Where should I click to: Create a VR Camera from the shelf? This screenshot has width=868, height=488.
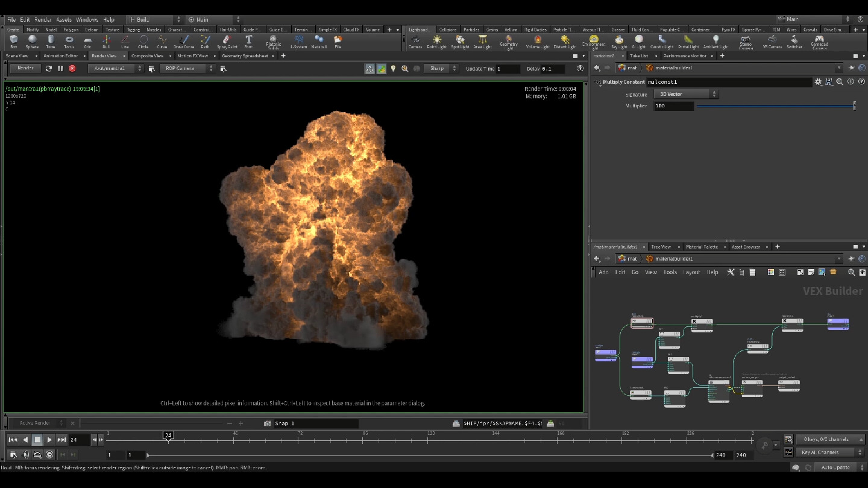pos(772,41)
